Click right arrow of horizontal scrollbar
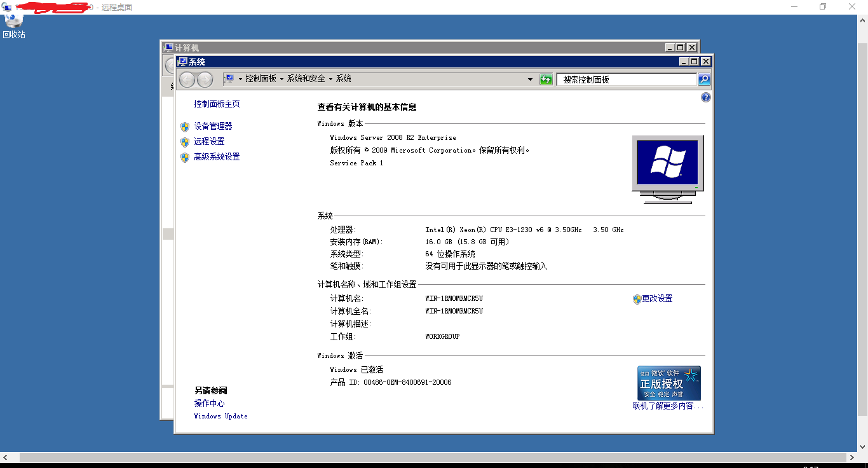The image size is (868, 468). (852, 458)
